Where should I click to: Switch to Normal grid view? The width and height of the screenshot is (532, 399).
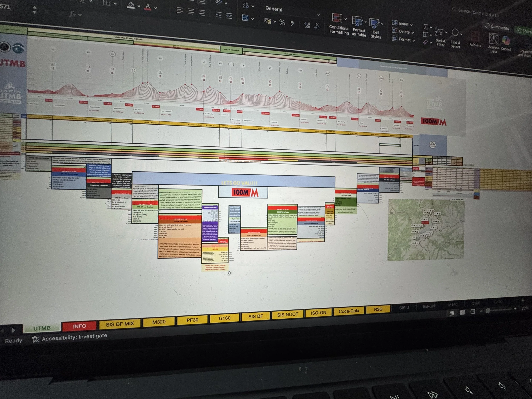click(452, 313)
